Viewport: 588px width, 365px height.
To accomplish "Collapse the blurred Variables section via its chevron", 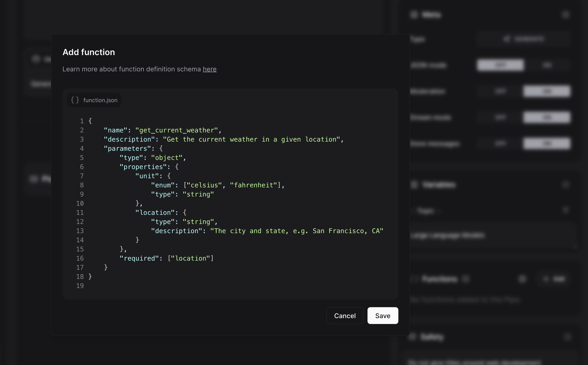I will click(x=565, y=185).
